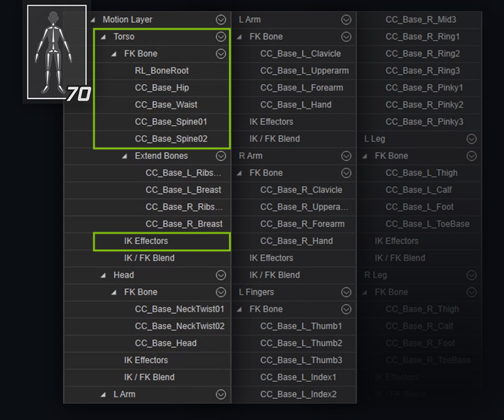Click the circled chevron icon on Head row

(x=221, y=276)
